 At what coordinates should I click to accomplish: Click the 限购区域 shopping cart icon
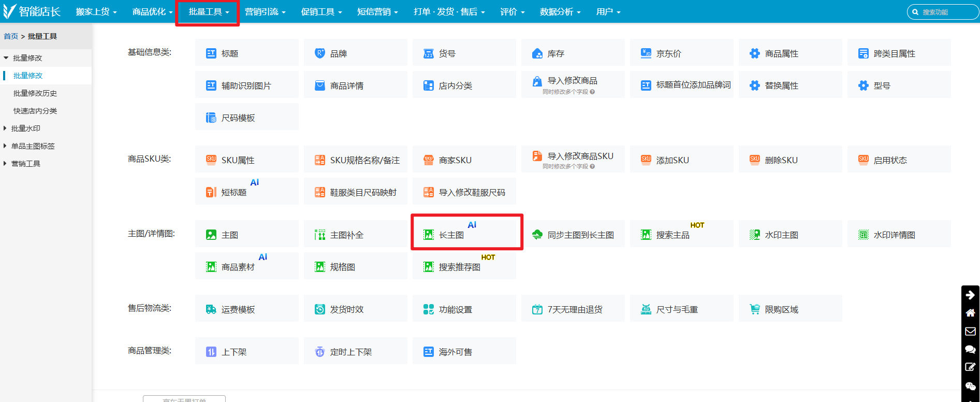[x=755, y=309]
